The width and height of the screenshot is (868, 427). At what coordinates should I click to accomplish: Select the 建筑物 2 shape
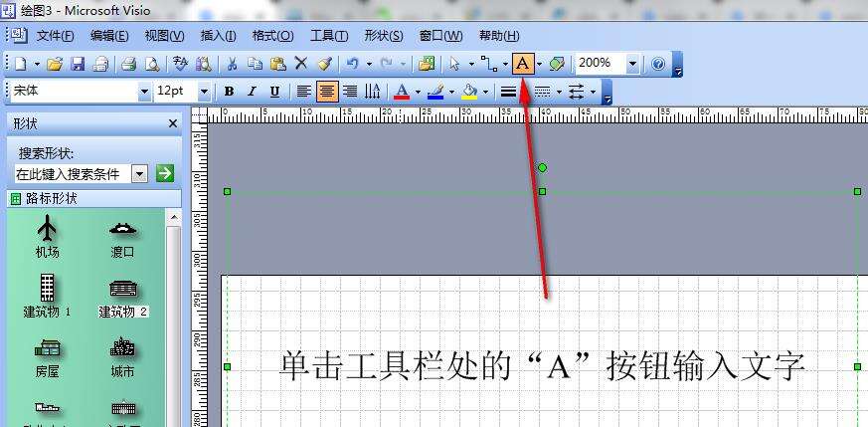pyautogui.click(x=123, y=299)
